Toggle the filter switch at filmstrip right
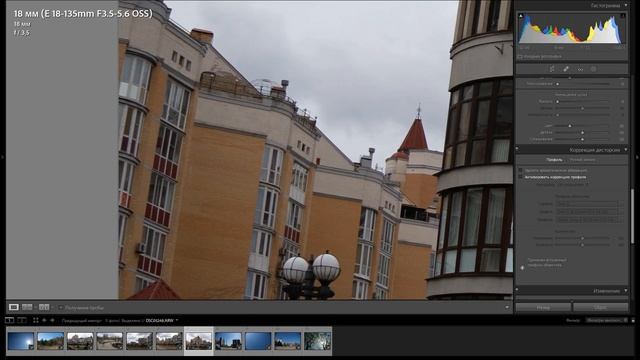Image resolution: width=640 pixels, height=360 pixels. pyautogui.click(x=633, y=321)
